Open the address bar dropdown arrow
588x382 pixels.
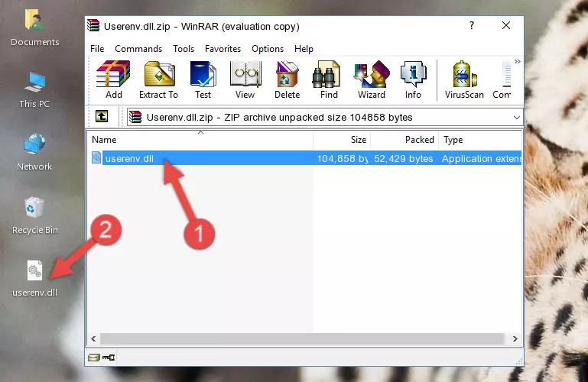[x=516, y=118]
